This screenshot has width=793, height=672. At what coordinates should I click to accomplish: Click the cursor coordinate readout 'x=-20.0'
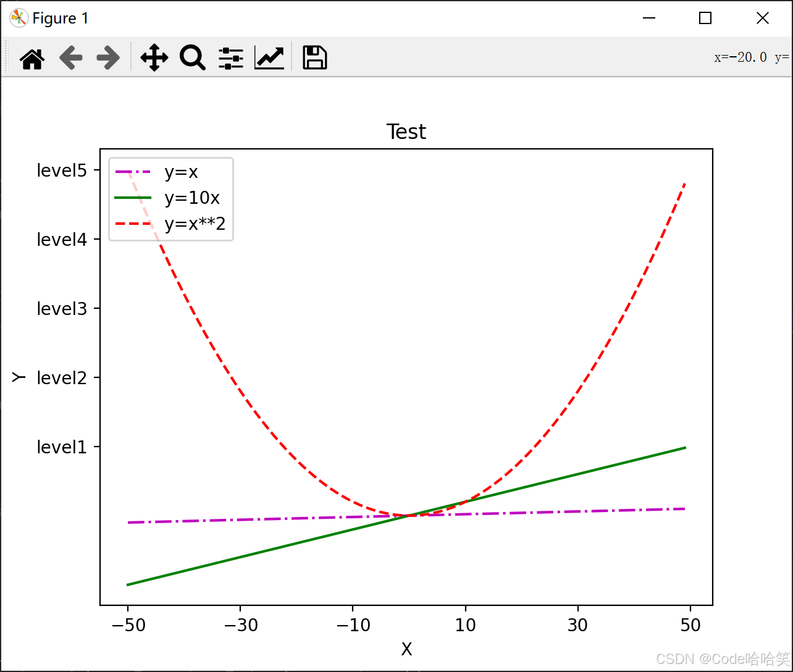(x=741, y=57)
